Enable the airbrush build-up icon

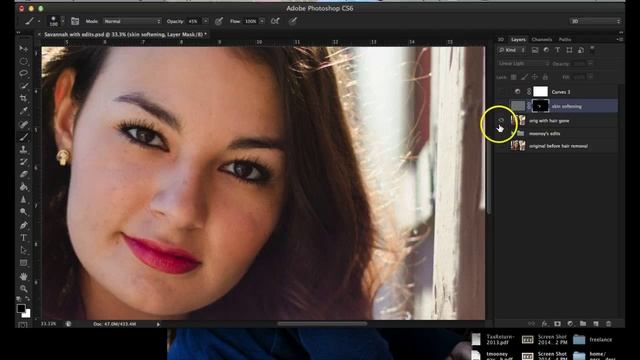(x=275, y=21)
